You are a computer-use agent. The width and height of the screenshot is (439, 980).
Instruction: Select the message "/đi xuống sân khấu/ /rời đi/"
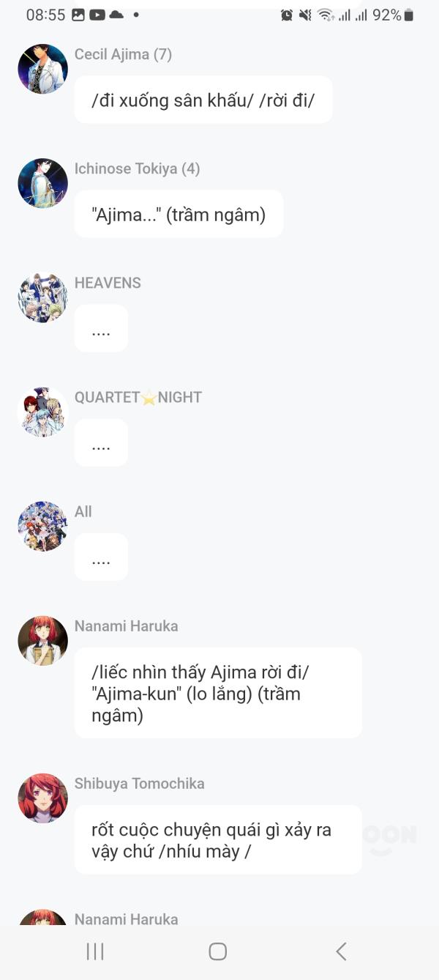coord(203,100)
